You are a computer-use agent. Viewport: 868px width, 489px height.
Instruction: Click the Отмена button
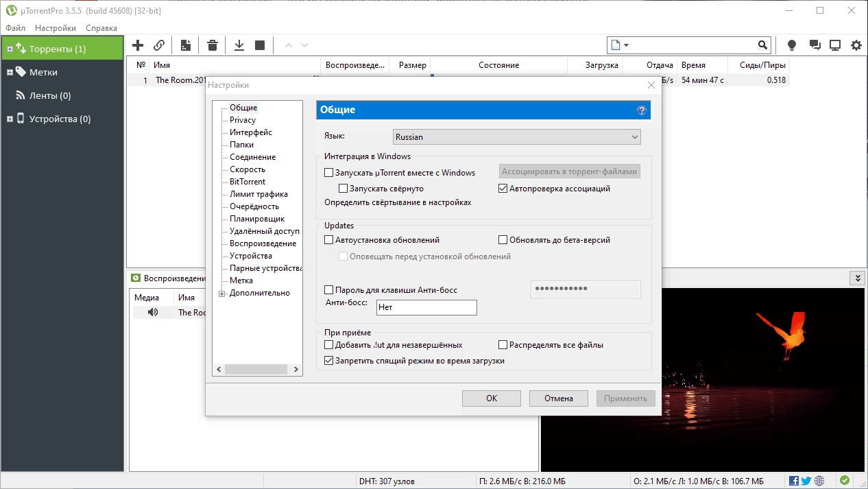(559, 398)
